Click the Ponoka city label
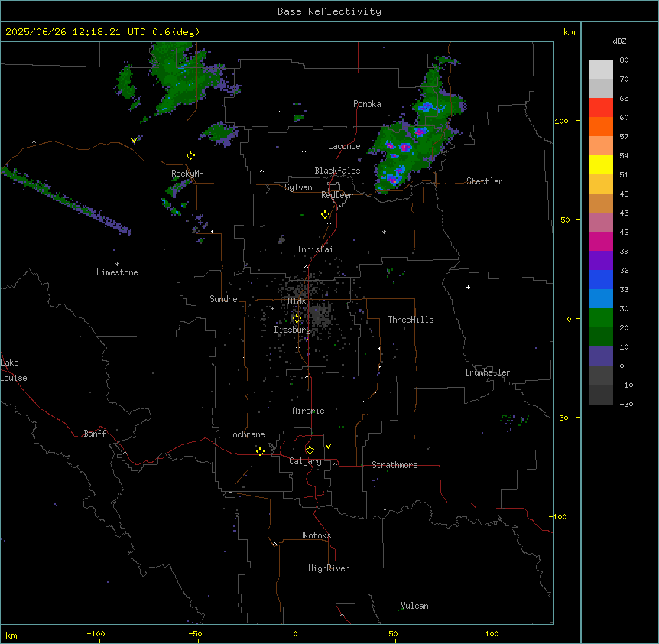The height and width of the screenshot is (644, 659). tap(367, 104)
